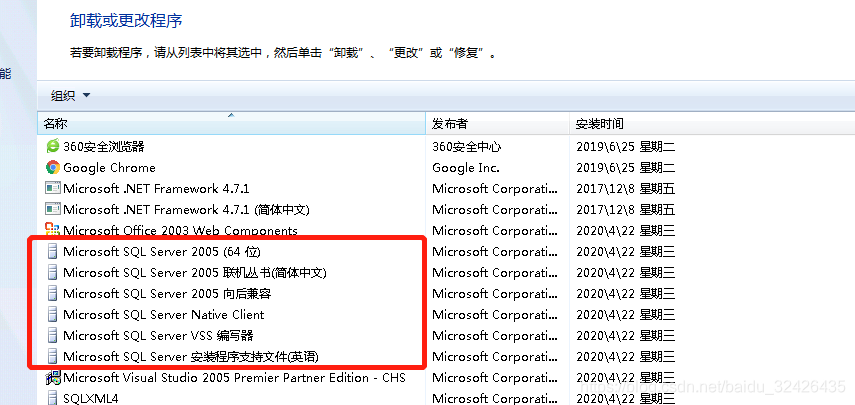
Task: Click publisher Google Inc.
Action: point(466,168)
